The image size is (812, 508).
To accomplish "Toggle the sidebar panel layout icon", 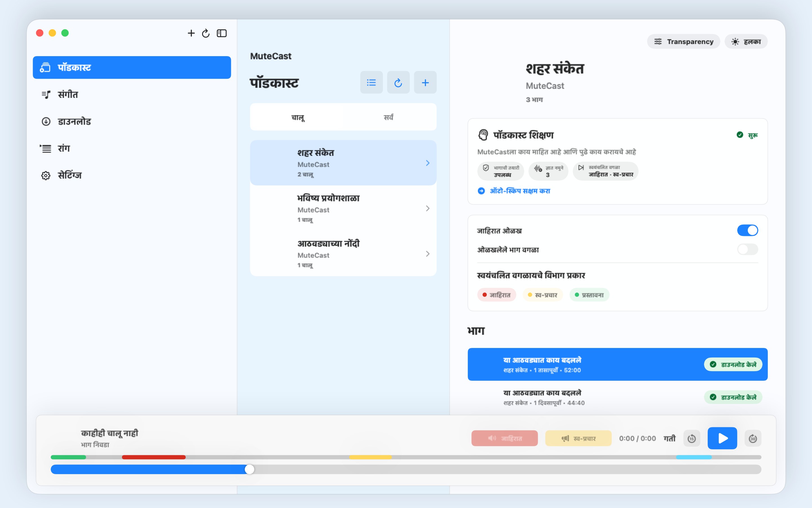I will point(221,33).
